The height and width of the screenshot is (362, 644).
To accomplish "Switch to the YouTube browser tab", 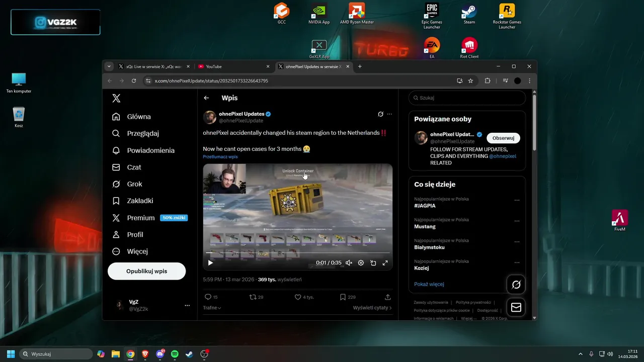I will click(x=234, y=66).
